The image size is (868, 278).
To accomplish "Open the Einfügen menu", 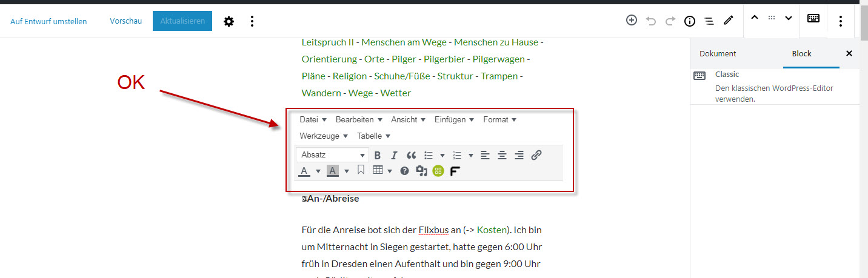I will (453, 119).
